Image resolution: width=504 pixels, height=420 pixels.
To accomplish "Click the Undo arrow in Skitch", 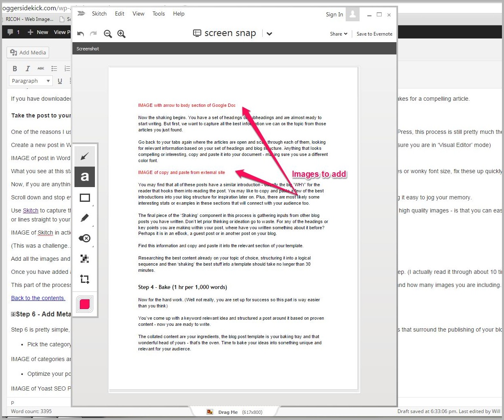I will pyautogui.click(x=81, y=34).
